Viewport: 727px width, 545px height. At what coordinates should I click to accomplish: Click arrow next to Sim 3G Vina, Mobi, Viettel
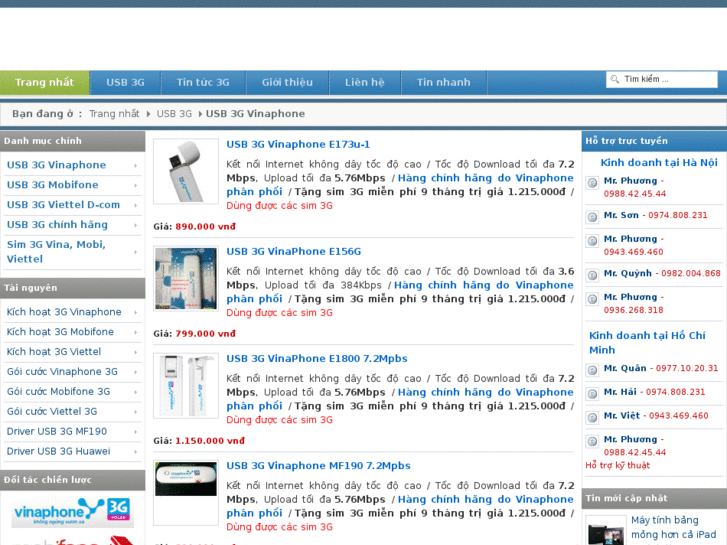click(x=135, y=252)
